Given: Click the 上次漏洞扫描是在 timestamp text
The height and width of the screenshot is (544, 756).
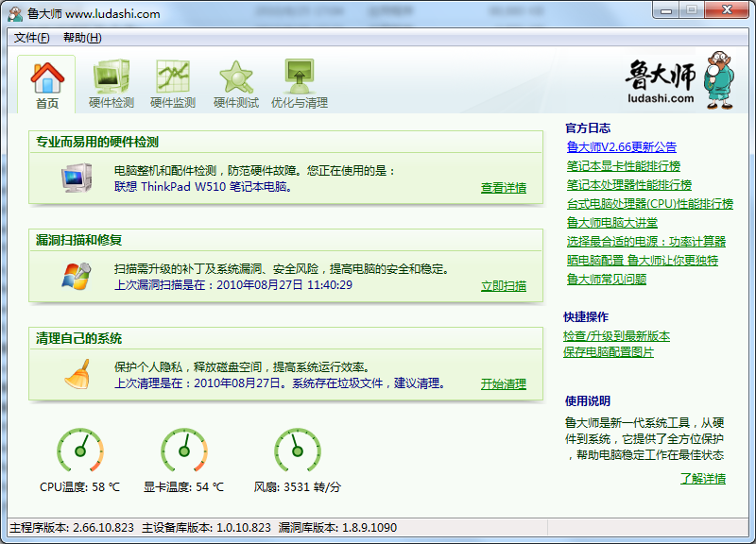Looking at the screenshot, I should pos(233,285).
